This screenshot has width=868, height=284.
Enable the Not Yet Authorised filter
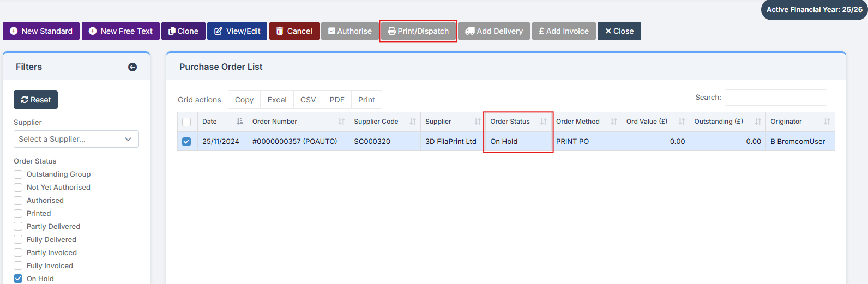pyautogui.click(x=18, y=187)
